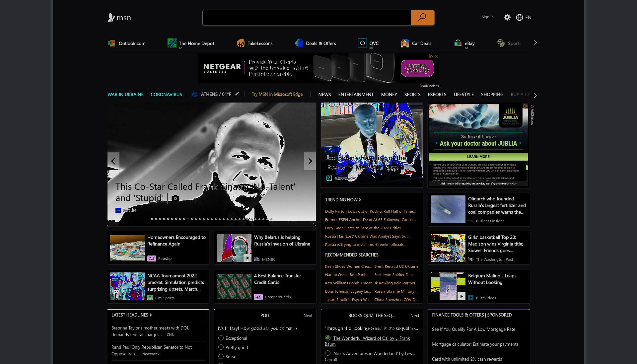Go to the previous carousel slide
637x364 pixels.
tap(113, 161)
